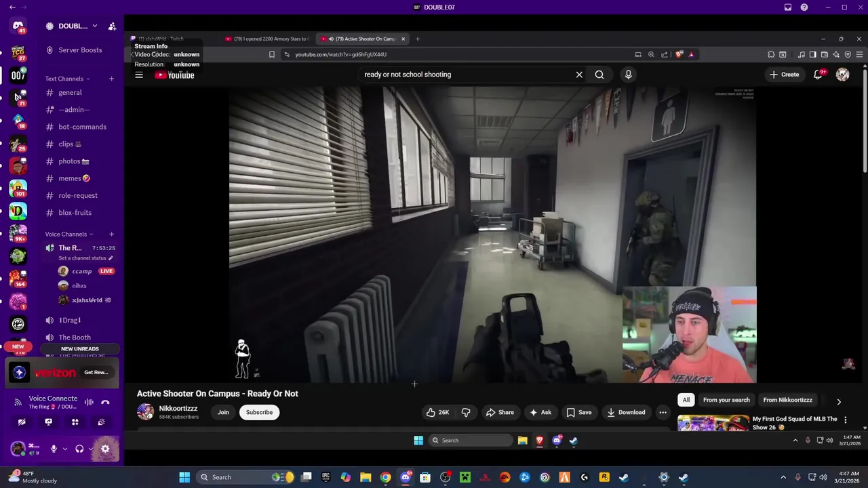This screenshot has width=868, height=488.
Task: Start YouTube voice search microphone
Action: coord(628,75)
